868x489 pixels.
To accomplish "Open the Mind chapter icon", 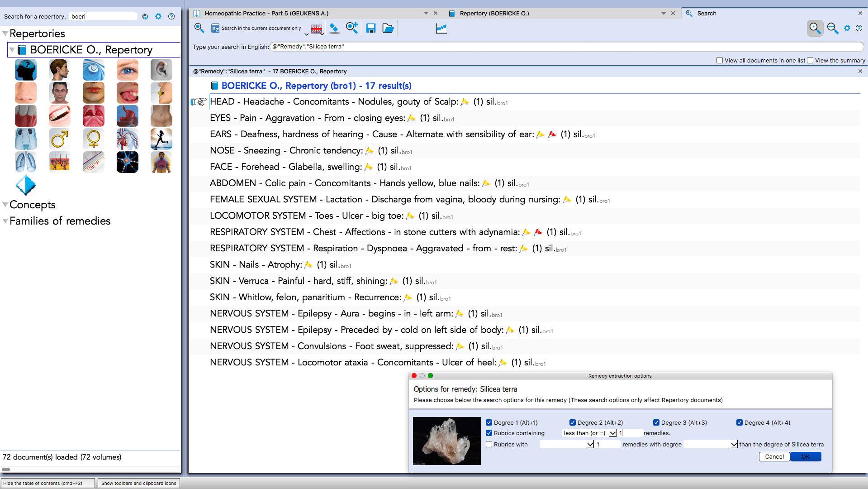I will point(26,70).
